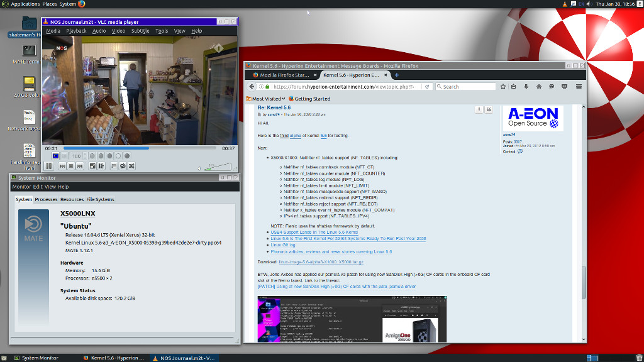Show the VLC playlist
Viewport: 644px width, 362px height.
pyautogui.click(x=114, y=166)
